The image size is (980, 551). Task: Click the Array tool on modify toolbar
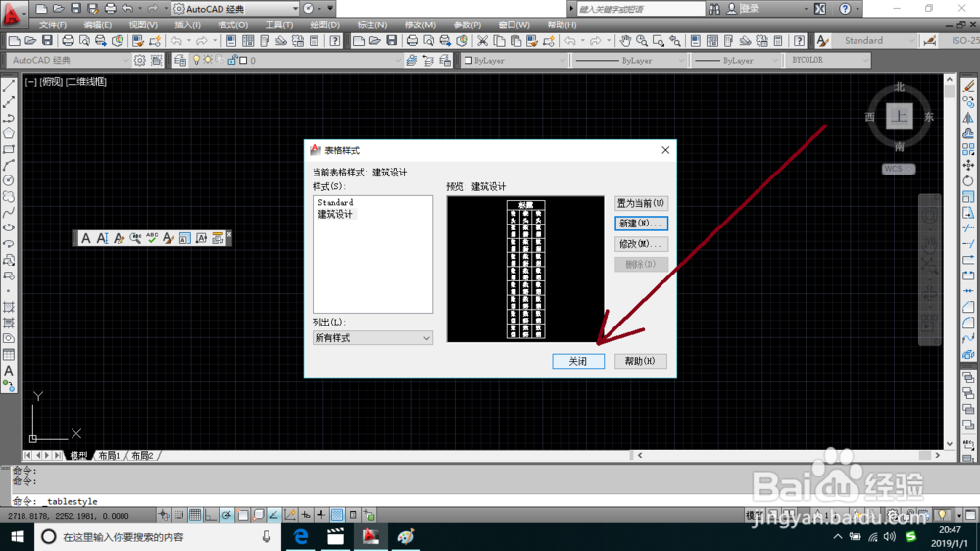tap(968, 149)
